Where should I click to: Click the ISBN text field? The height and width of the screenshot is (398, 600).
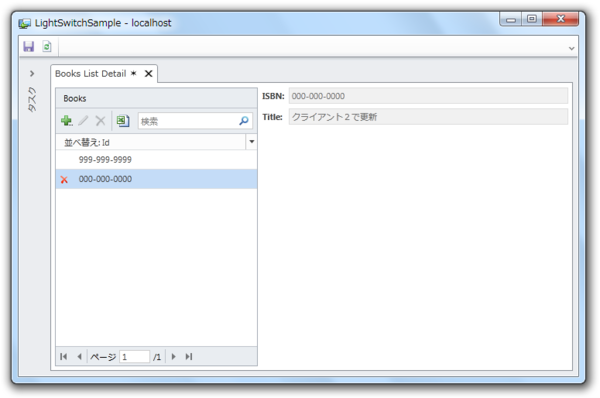tap(428, 96)
